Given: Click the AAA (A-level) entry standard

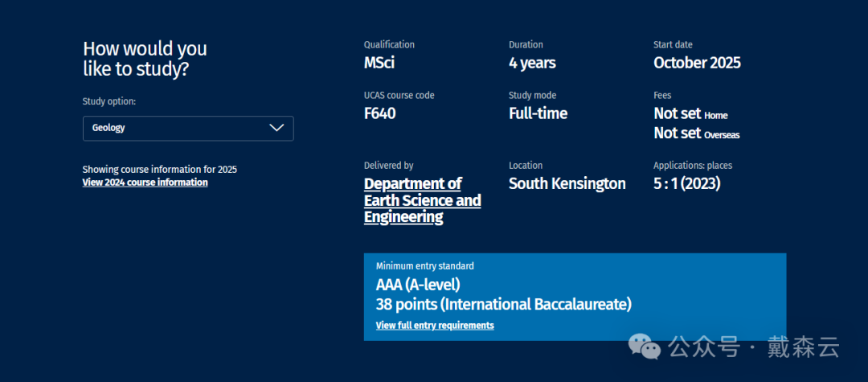Looking at the screenshot, I should (418, 285).
